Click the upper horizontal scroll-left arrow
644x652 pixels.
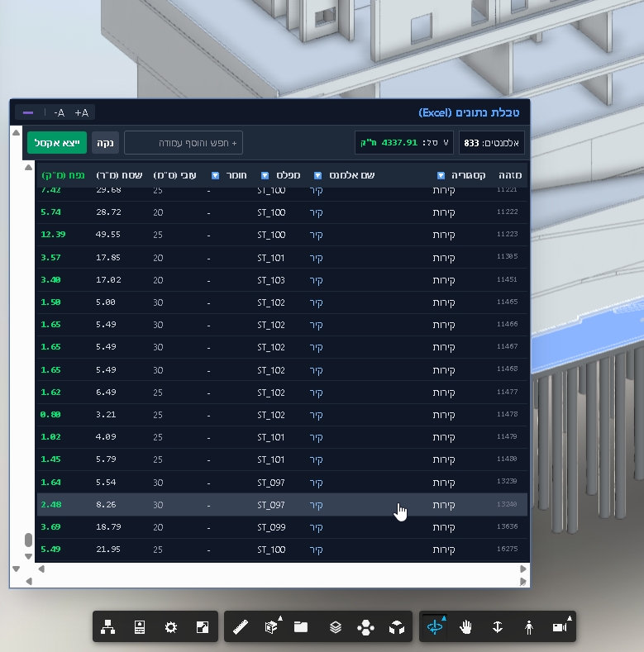pyautogui.click(x=41, y=569)
